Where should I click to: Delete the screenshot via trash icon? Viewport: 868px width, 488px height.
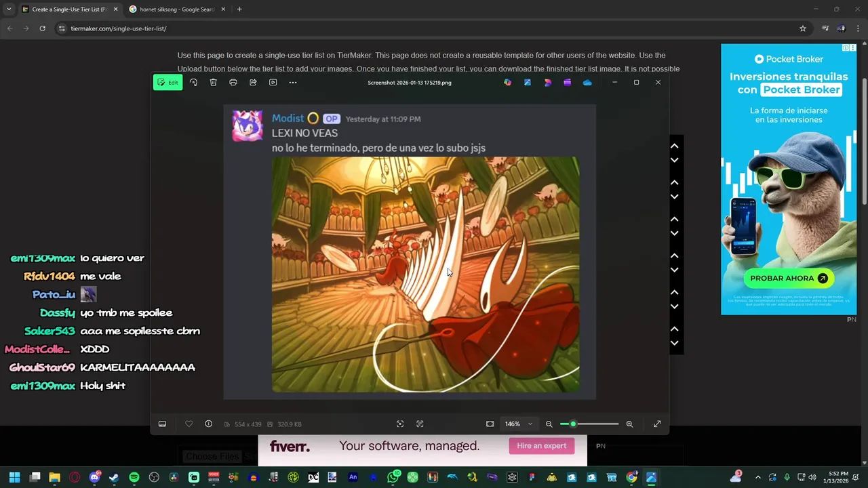click(213, 83)
